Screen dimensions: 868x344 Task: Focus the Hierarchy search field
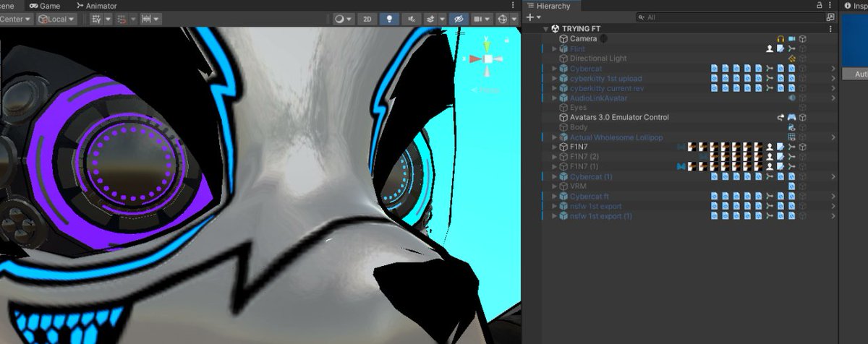pyautogui.click(x=729, y=17)
